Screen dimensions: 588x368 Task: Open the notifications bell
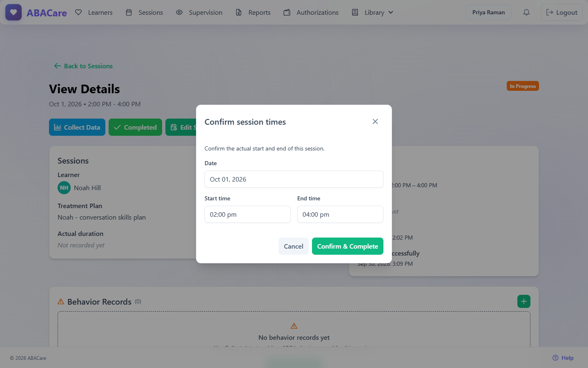(x=526, y=12)
